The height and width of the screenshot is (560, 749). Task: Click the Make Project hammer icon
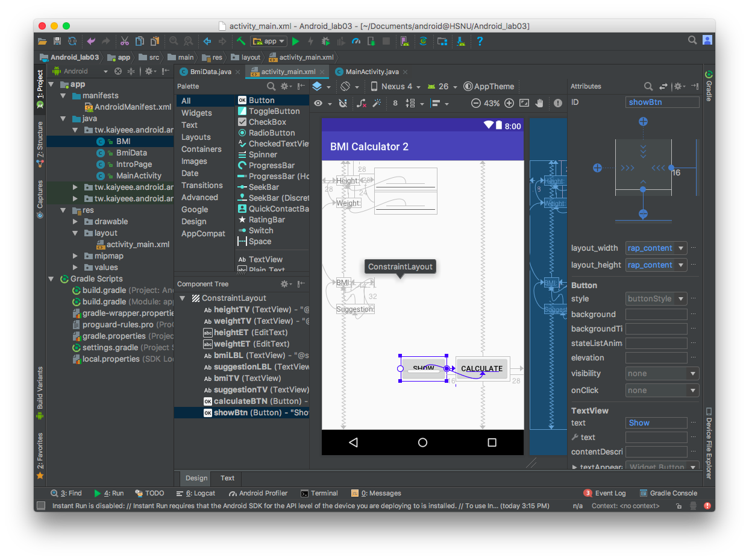point(240,41)
